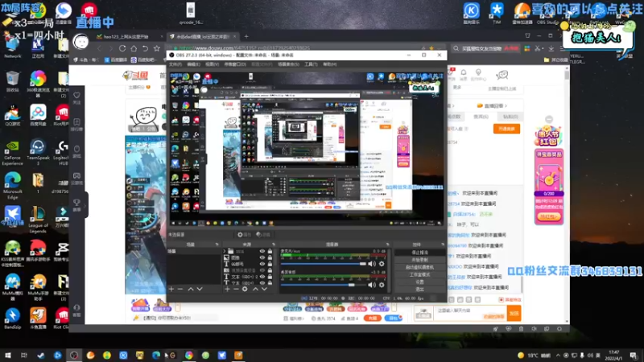The image size is (644, 362).
Task: Open OBS 文件(F) menu
Action: [175, 64]
